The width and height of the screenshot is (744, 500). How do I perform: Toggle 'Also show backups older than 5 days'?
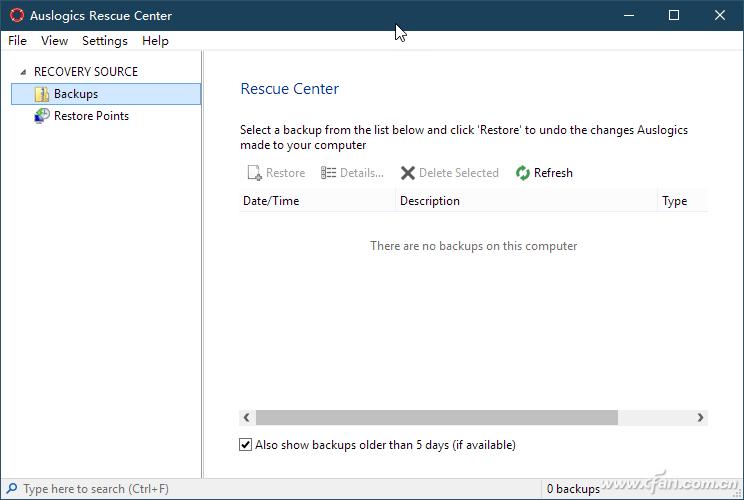click(x=245, y=444)
